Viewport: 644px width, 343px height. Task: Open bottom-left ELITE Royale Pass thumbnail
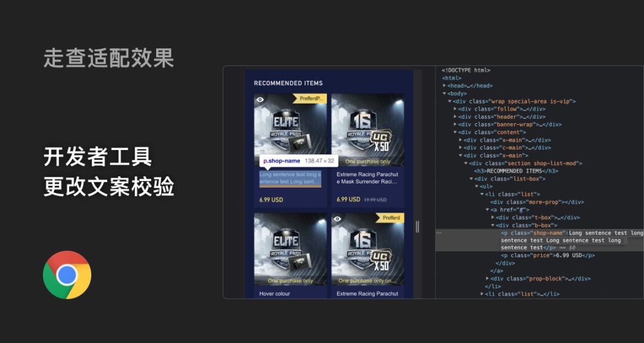coord(290,249)
